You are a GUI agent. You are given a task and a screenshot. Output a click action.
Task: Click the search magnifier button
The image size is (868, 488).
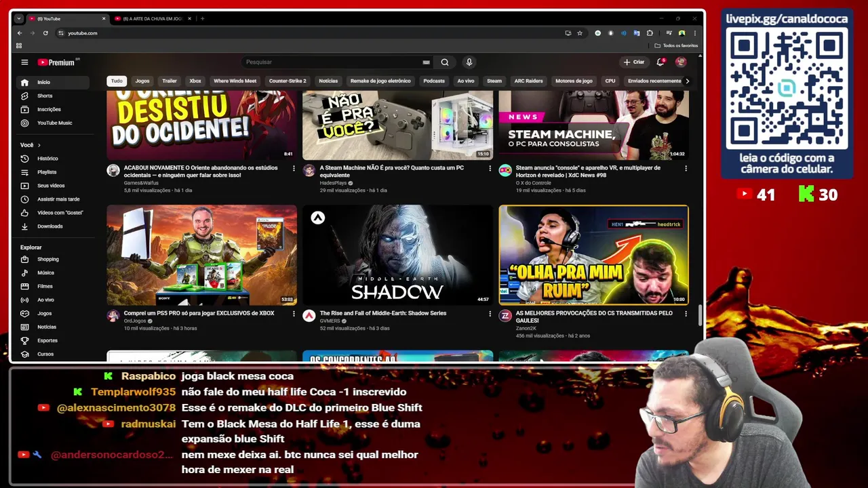click(445, 62)
